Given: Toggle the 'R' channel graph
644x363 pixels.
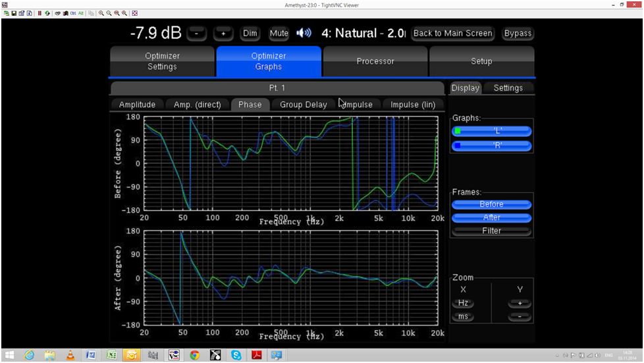Looking at the screenshot, I should coord(491,145).
